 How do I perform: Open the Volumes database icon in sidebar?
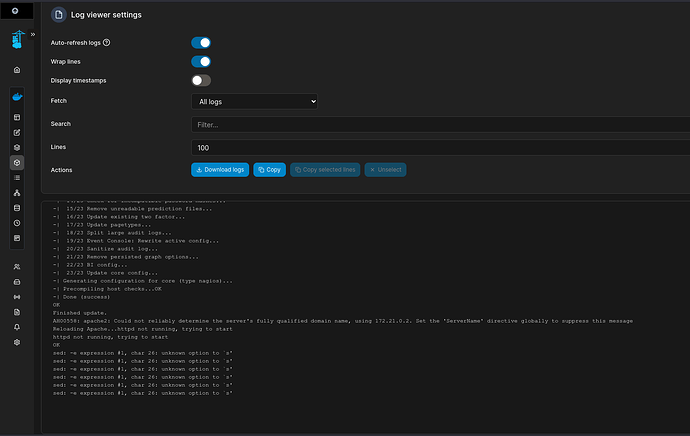16,208
